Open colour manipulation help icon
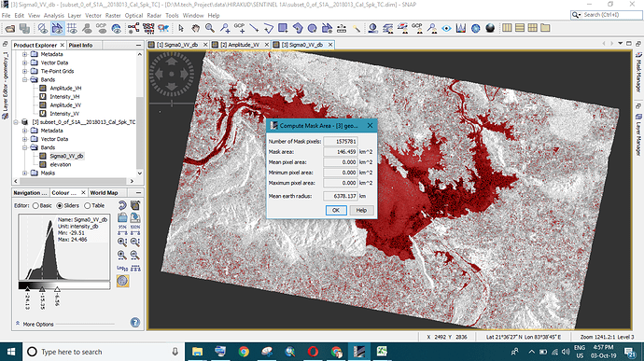The width and height of the screenshot is (644, 361). point(135,323)
